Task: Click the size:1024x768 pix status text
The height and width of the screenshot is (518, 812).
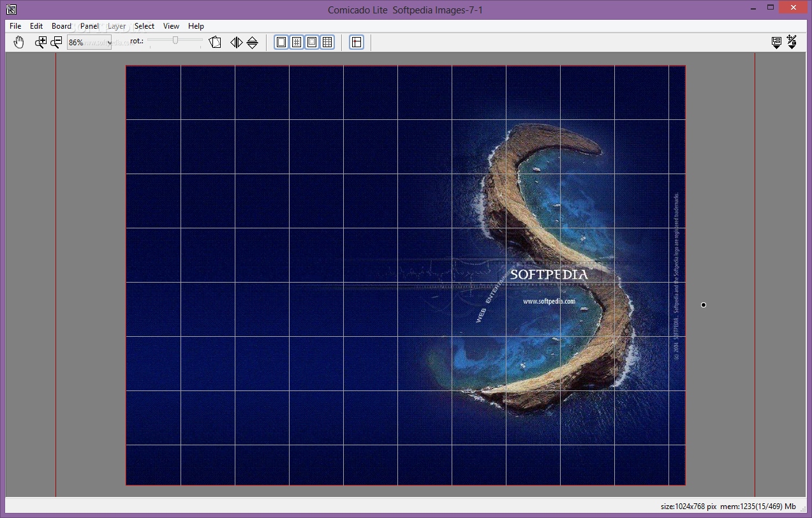Action: point(689,507)
